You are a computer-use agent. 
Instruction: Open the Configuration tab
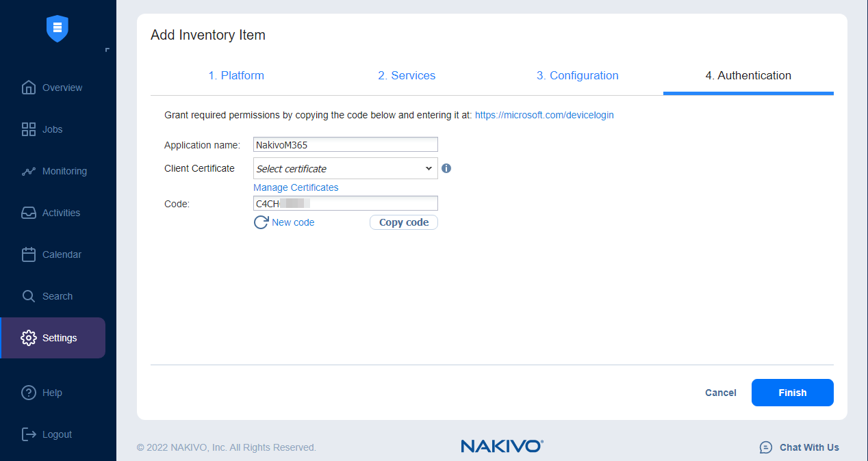(577, 75)
